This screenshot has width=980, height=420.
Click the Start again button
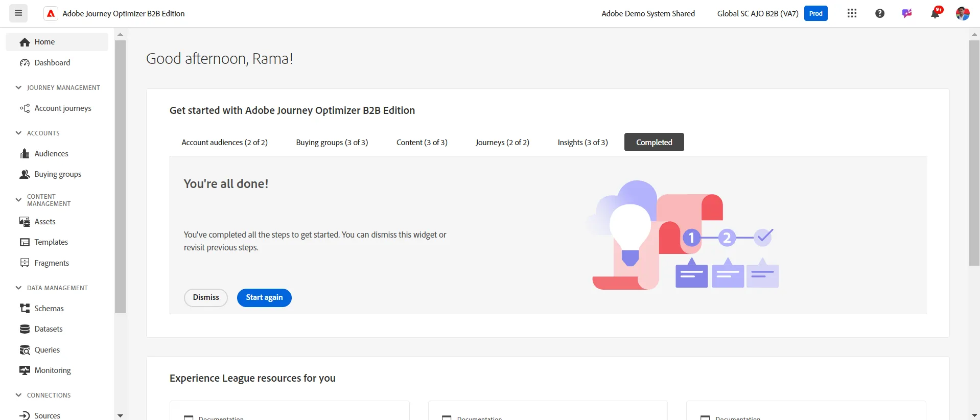(x=264, y=298)
